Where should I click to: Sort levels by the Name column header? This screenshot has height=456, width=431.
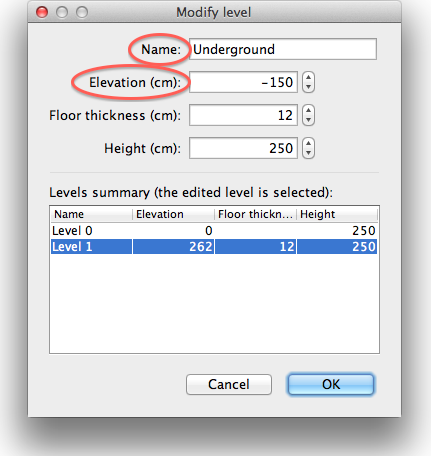coord(92,214)
